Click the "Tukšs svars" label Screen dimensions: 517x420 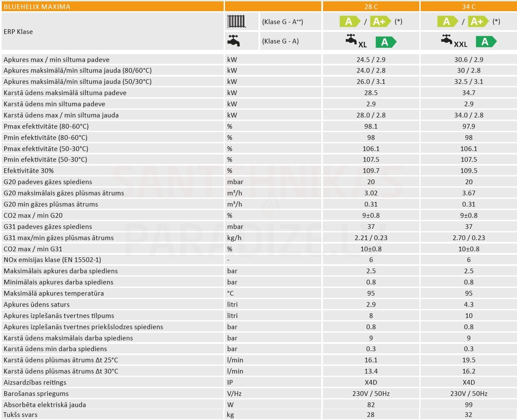pos(21,415)
